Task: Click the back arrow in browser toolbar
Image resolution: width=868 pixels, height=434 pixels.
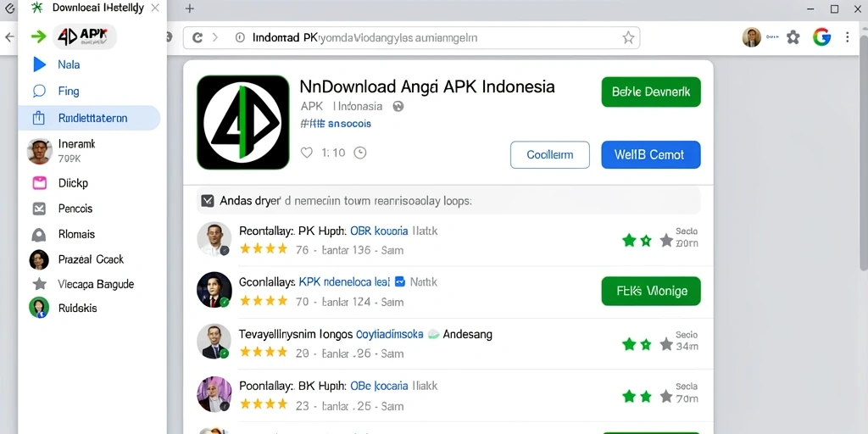Action: coord(9,37)
